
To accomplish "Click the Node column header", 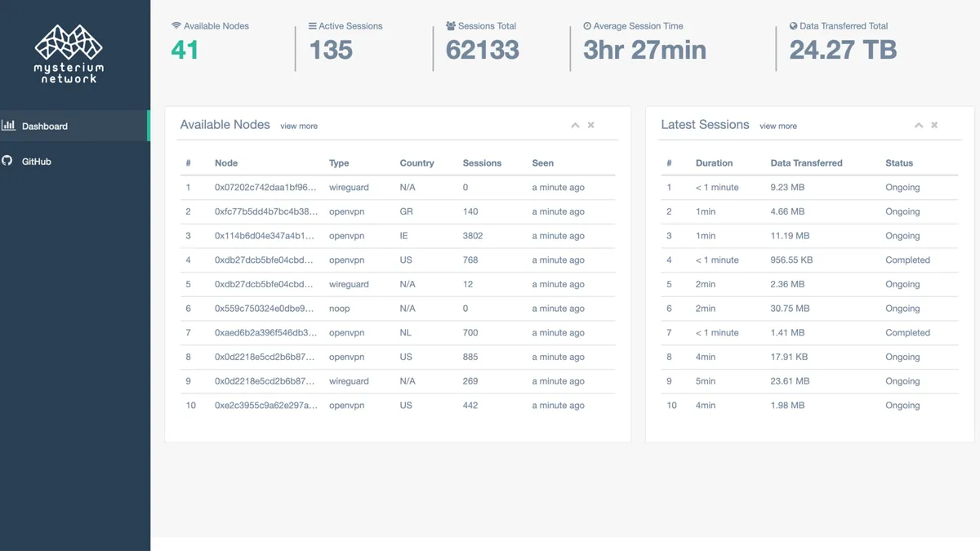I will [x=226, y=163].
